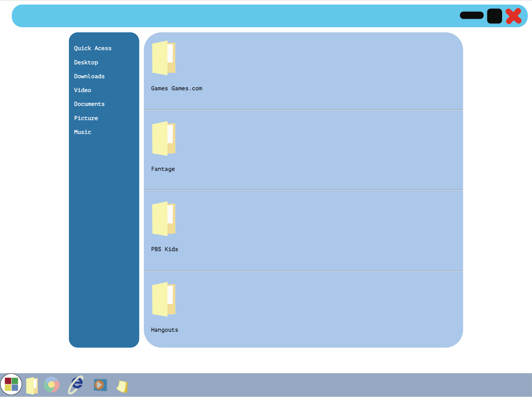Maximize the window with black square button
Screen dimensions: 532x397
[x=494, y=16]
